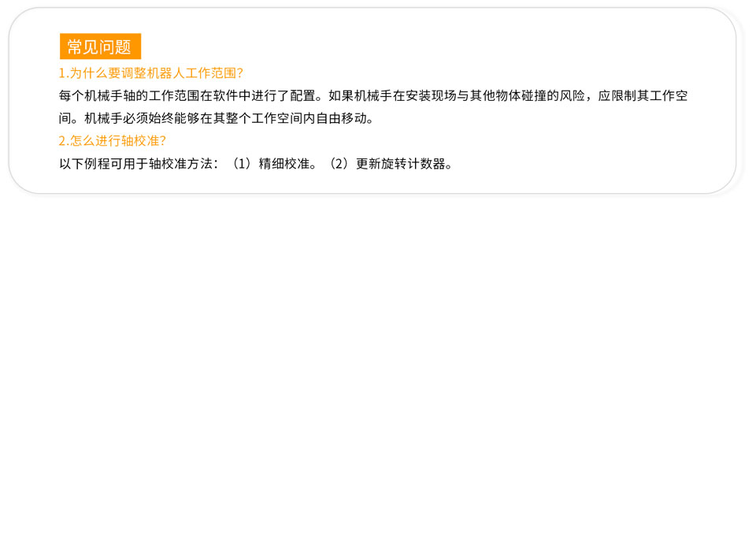The image size is (756, 535).
Task: Click the word 轴校准 in question two heading
Action: click(x=140, y=140)
